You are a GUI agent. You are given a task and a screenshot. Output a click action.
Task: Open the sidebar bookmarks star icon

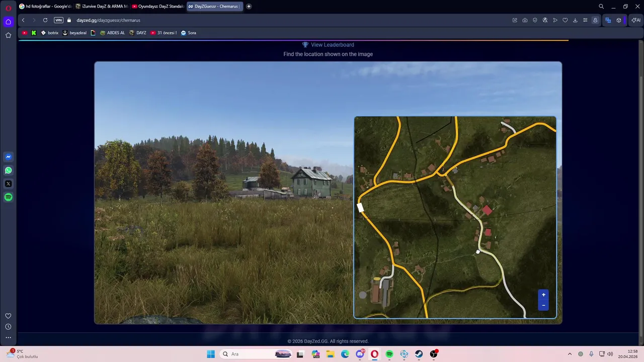coord(8,35)
